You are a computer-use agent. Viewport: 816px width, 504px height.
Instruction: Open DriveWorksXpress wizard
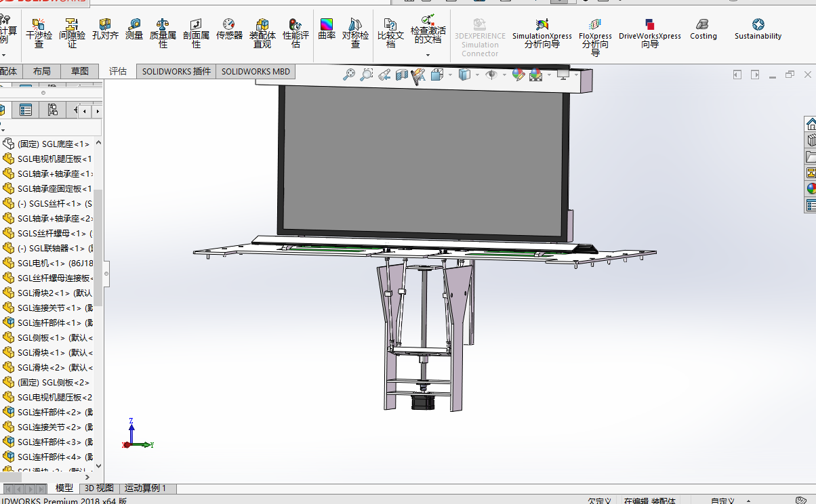coord(649,33)
